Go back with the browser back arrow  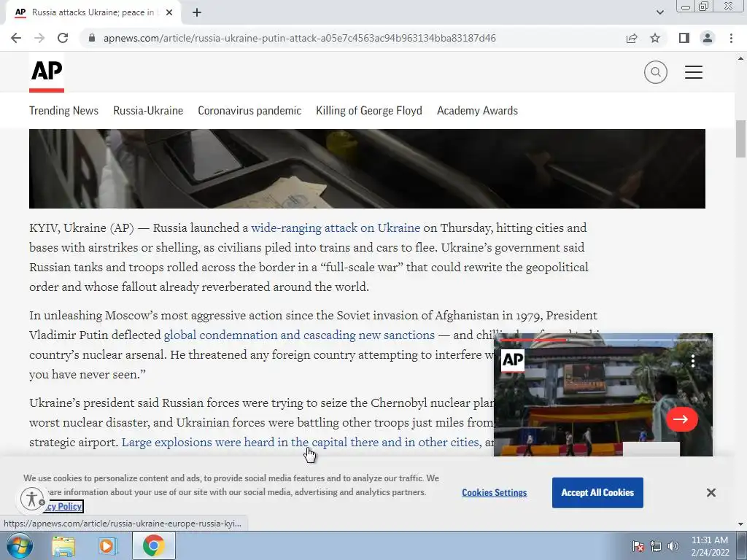(x=16, y=38)
